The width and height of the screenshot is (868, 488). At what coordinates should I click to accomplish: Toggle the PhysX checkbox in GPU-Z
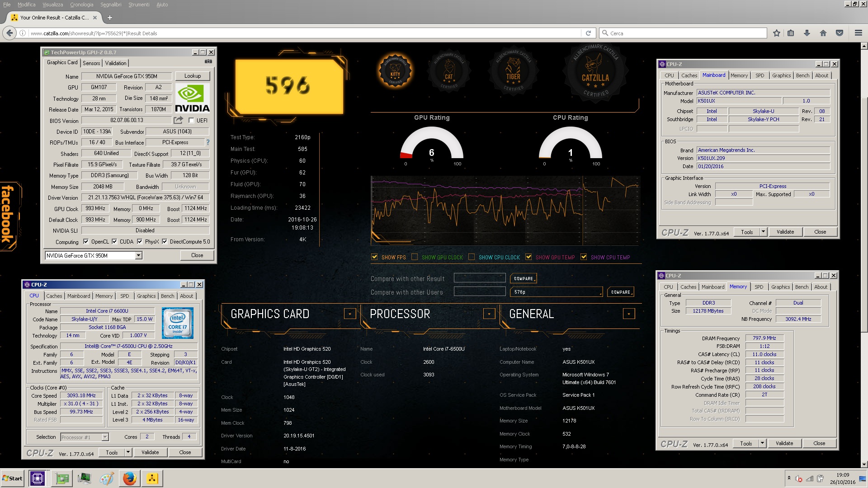[x=140, y=241]
